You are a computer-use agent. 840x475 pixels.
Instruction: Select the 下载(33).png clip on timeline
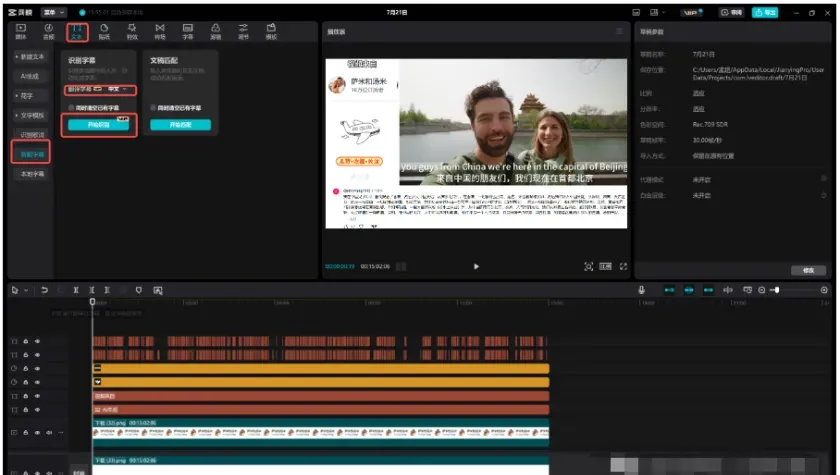point(321,465)
